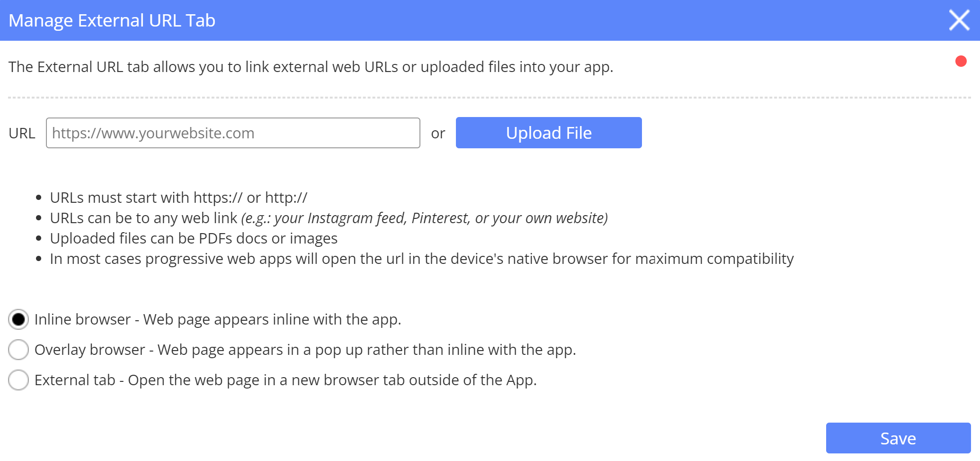Click the progressive web apps compatibility note

pos(421,259)
